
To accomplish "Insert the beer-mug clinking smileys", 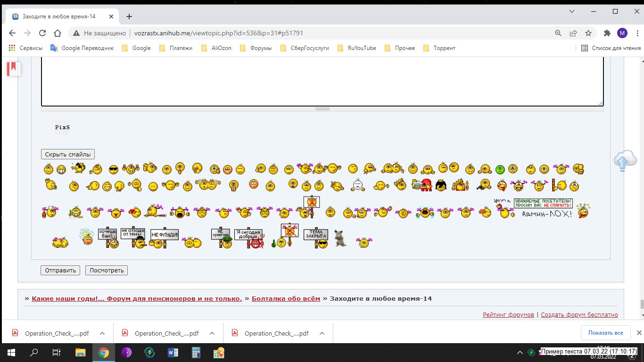I will 208,184.
